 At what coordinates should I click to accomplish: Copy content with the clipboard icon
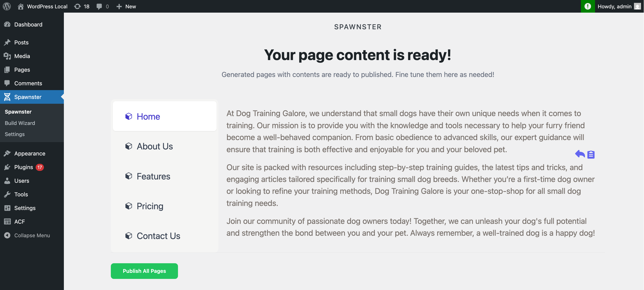pos(591,154)
